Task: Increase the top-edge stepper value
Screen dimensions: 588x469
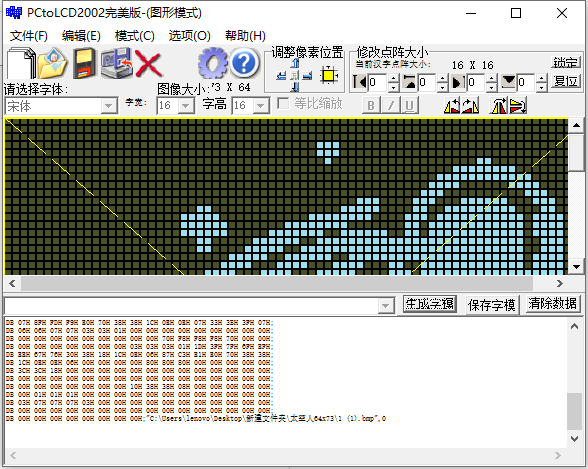Action: click(442, 78)
